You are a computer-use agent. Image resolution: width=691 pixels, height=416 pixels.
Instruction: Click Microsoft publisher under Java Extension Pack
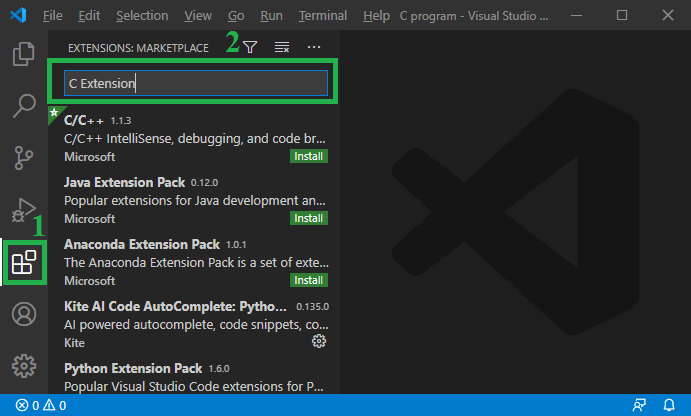tap(89, 219)
